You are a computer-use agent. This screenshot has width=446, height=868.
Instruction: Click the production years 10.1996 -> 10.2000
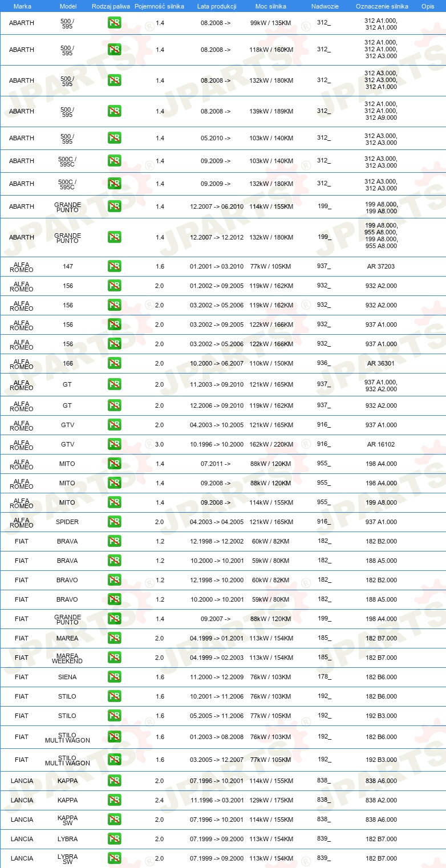pos(217,444)
